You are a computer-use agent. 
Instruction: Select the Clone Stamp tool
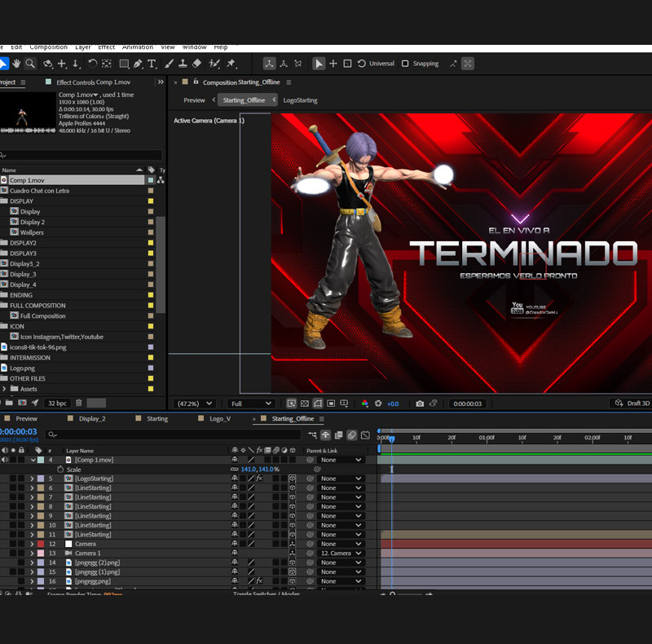(x=183, y=64)
